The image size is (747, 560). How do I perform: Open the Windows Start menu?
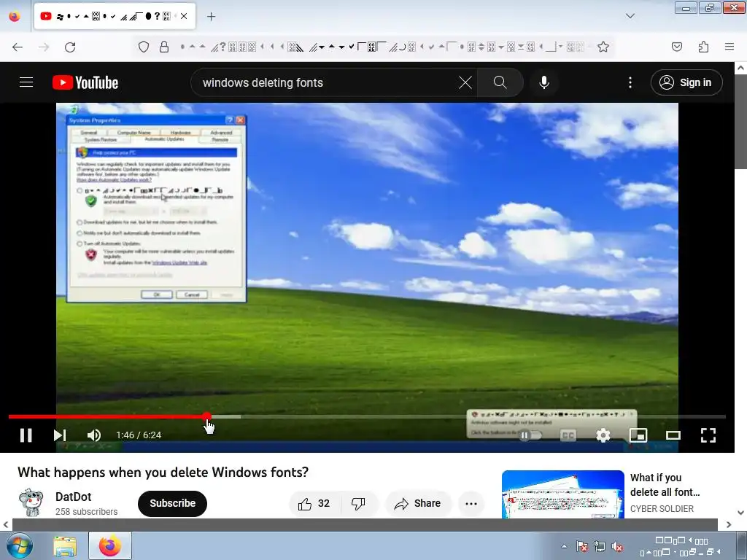pos(20,545)
